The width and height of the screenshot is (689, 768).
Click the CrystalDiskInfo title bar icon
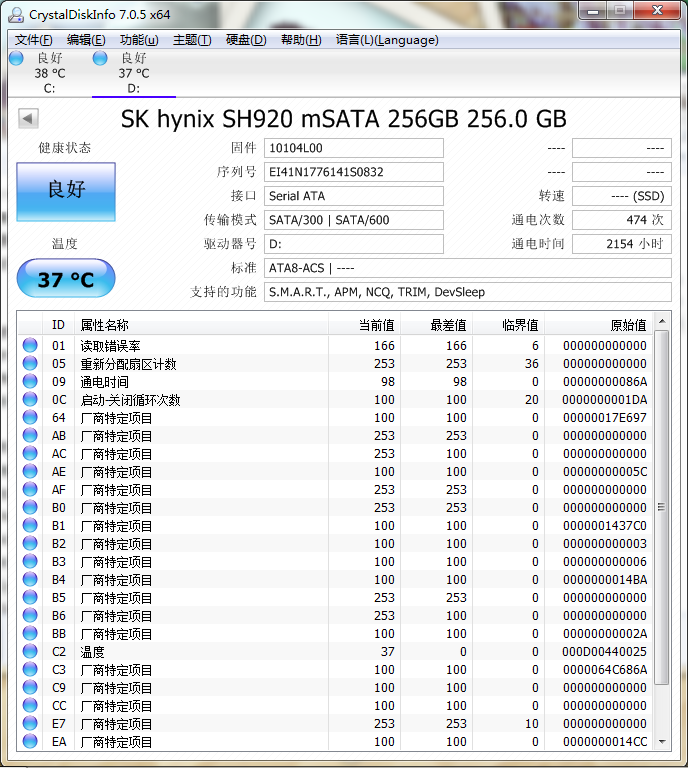pyautogui.click(x=16, y=15)
